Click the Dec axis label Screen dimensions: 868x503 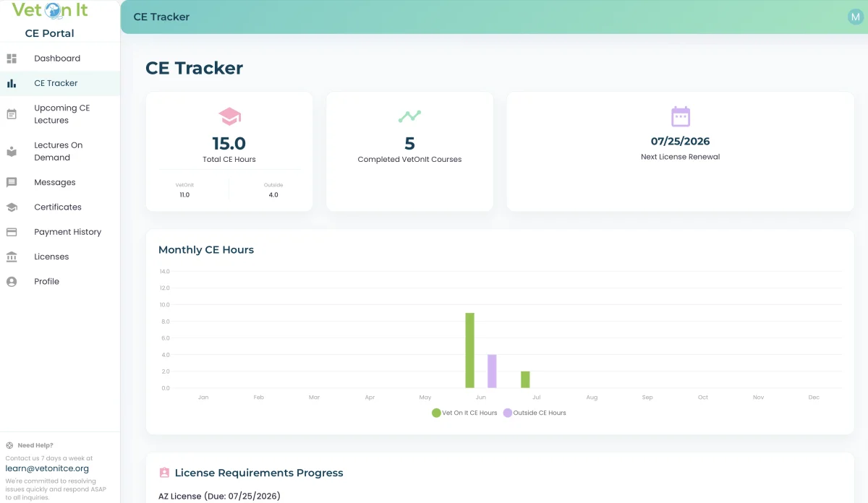(x=814, y=397)
